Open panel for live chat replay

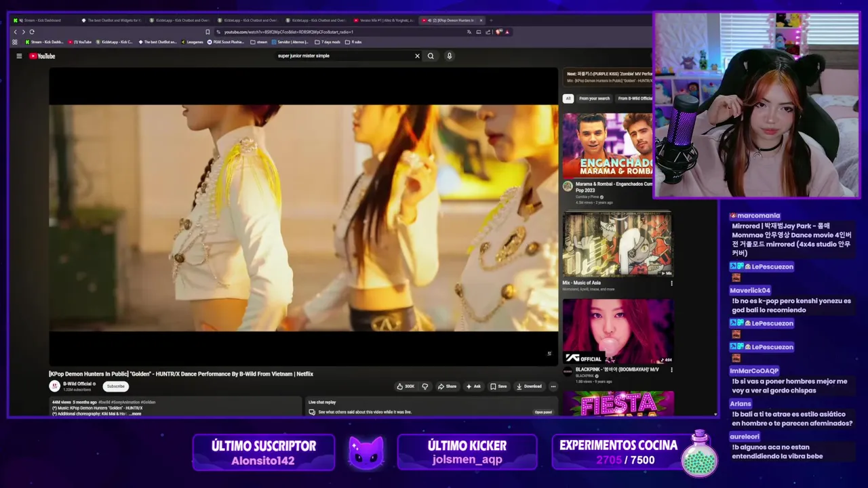(x=543, y=412)
